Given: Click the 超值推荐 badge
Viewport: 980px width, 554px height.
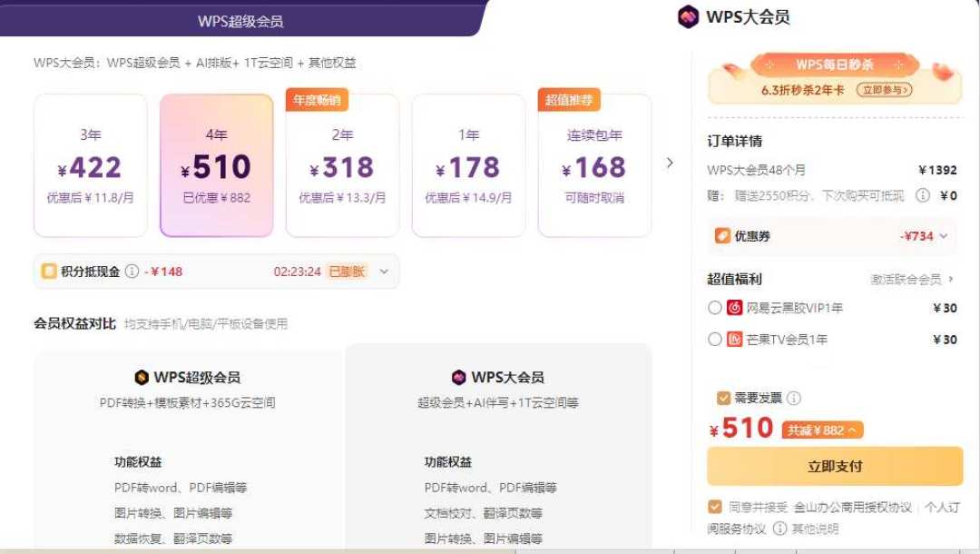Looking at the screenshot, I should [569, 99].
